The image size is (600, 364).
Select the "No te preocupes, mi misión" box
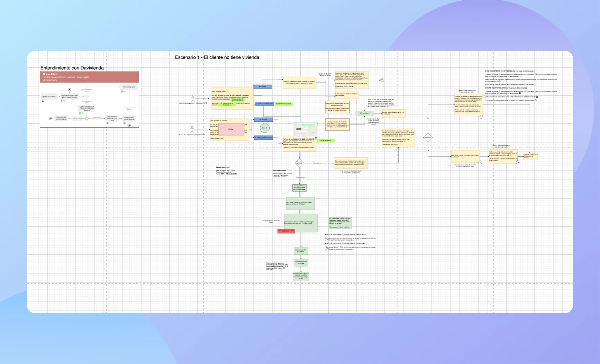click(x=338, y=125)
